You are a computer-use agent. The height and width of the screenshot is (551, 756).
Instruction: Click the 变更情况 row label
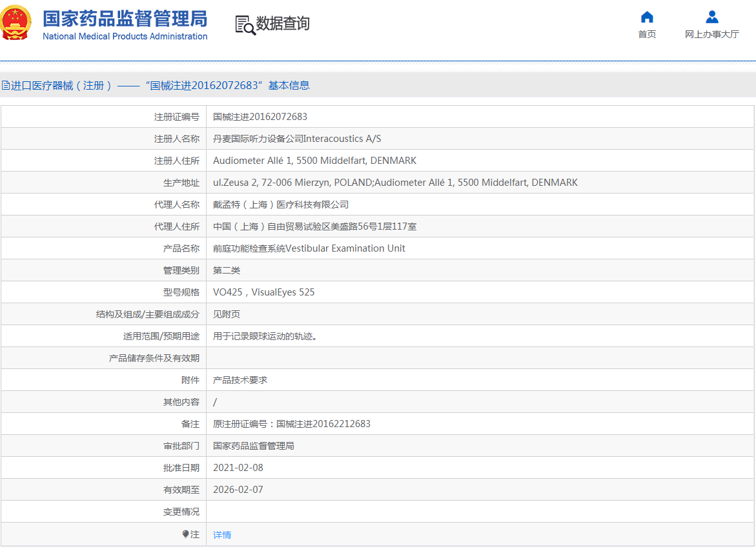pyautogui.click(x=181, y=512)
